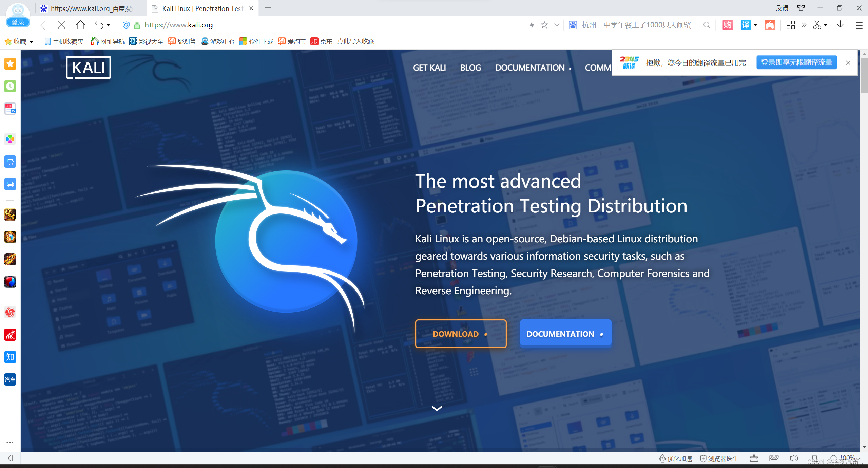868x468 pixels.
Task: Click the sidebar 汽车 icon
Action: 10,379
